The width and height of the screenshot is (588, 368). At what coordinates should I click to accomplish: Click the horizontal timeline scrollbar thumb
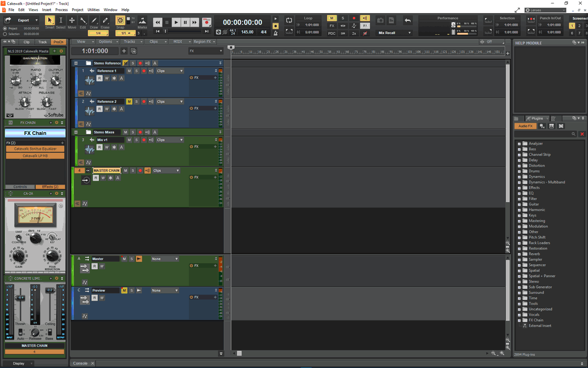pyautogui.click(x=239, y=353)
